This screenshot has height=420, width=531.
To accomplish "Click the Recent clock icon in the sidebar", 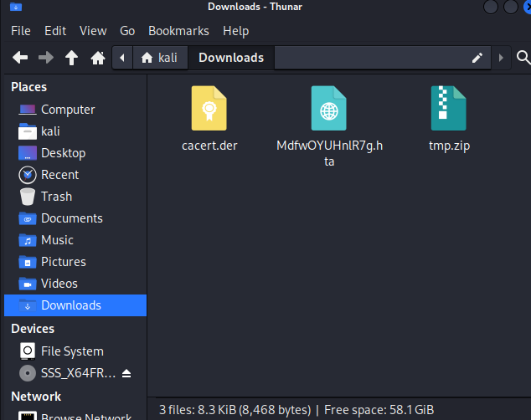I will point(28,175).
